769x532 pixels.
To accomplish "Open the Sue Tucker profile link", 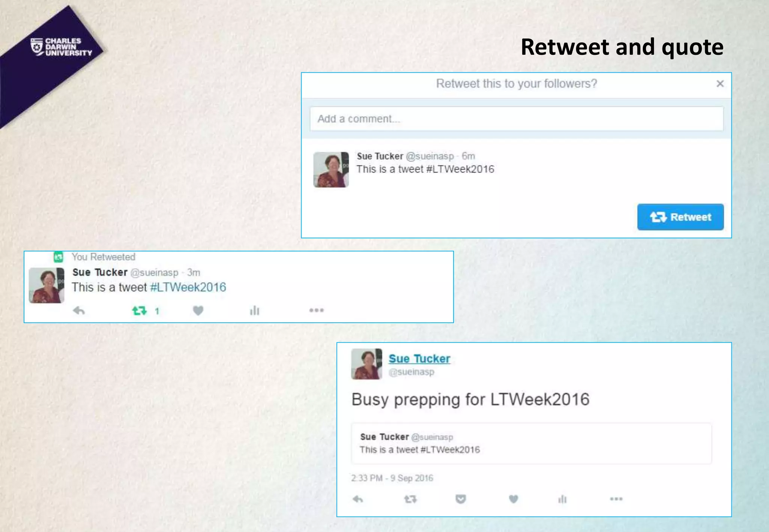I will click(419, 359).
